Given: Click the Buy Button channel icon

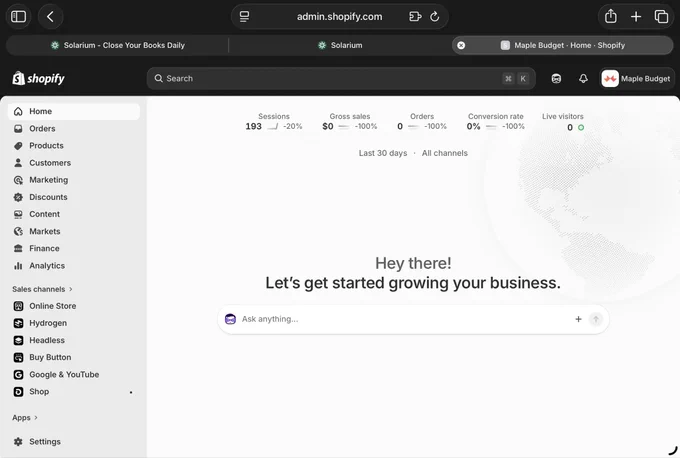Looking at the screenshot, I should coord(18,357).
